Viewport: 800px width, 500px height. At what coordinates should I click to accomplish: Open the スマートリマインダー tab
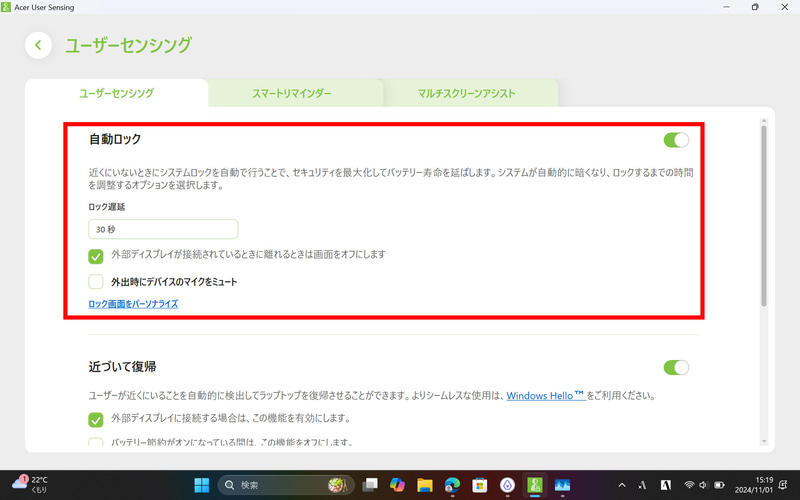(x=291, y=93)
